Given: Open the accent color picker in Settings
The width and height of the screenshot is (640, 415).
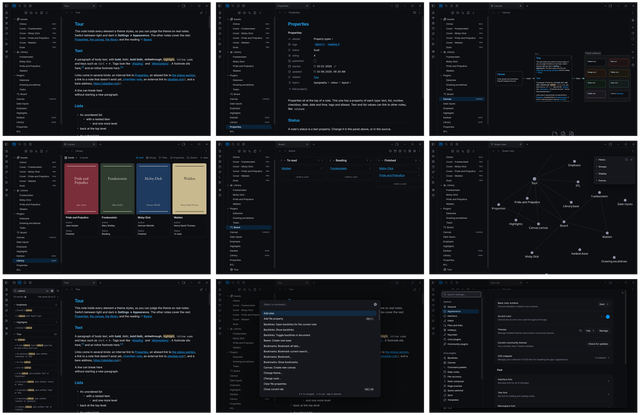Looking at the screenshot, I should click(608, 317).
